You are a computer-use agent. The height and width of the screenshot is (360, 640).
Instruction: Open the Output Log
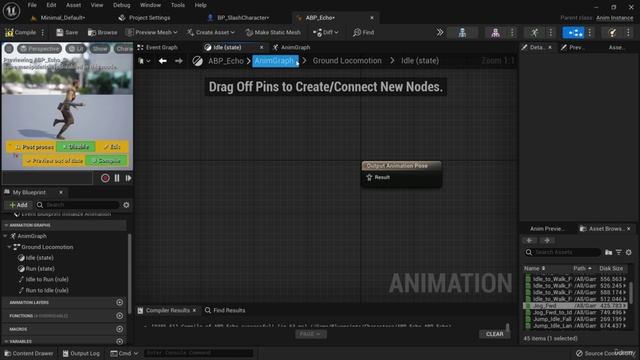tap(81, 353)
